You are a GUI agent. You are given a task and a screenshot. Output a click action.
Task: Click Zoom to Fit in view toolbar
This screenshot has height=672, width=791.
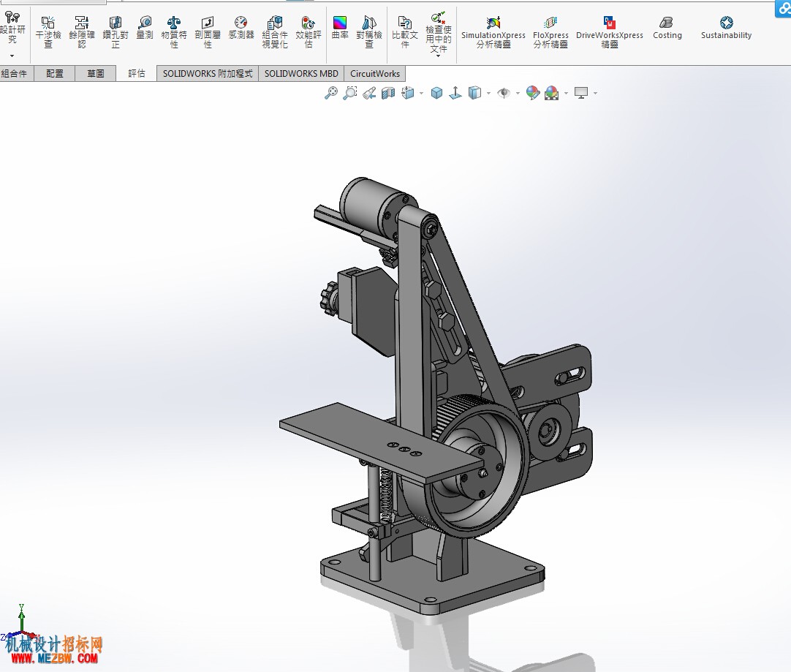pyautogui.click(x=331, y=93)
